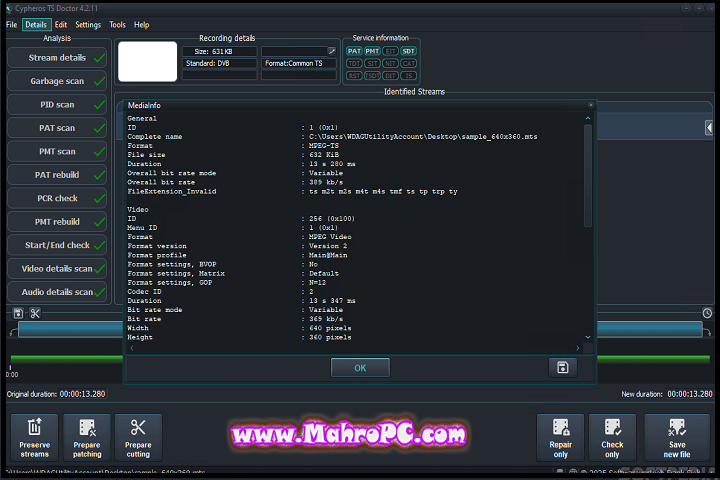
Task: Click the New duration value 00:00:13.280
Action: coord(690,394)
